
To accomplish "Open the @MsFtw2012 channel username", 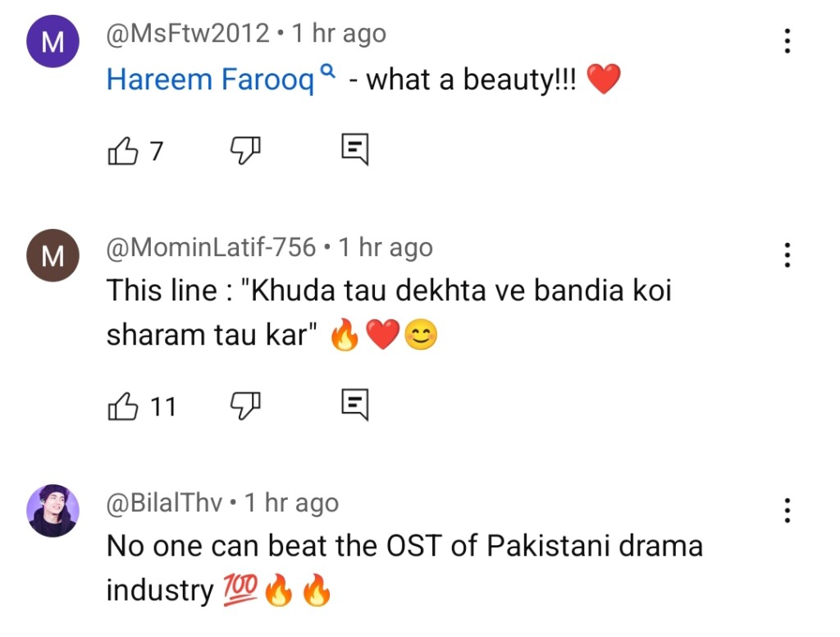I will pos(188,34).
